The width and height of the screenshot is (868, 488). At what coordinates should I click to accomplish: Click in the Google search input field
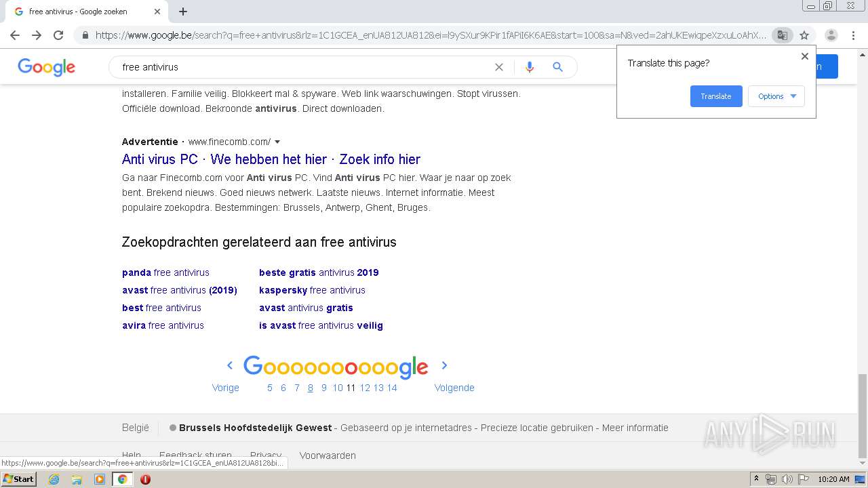point(305,67)
